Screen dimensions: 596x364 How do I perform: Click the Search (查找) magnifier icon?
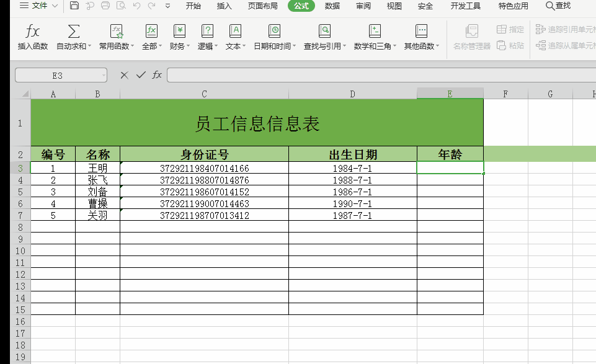(549, 6)
